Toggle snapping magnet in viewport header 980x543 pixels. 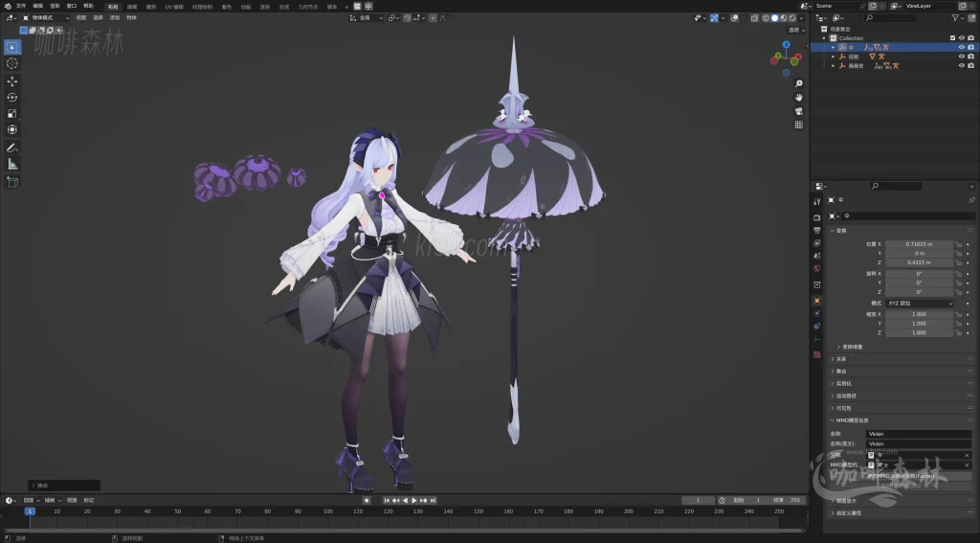tap(409, 18)
